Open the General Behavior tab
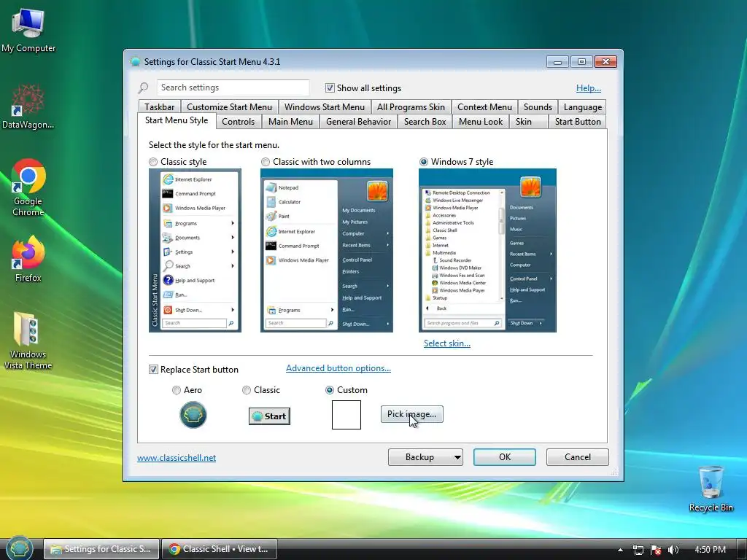Viewport: 747px width, 560px height. 358,122
